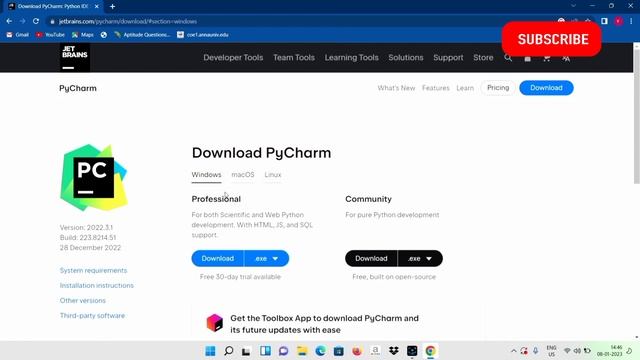Download PyCharm Community edition
Image resolution: width=640 pixels, height=360 pixels.
pos(371,258)
